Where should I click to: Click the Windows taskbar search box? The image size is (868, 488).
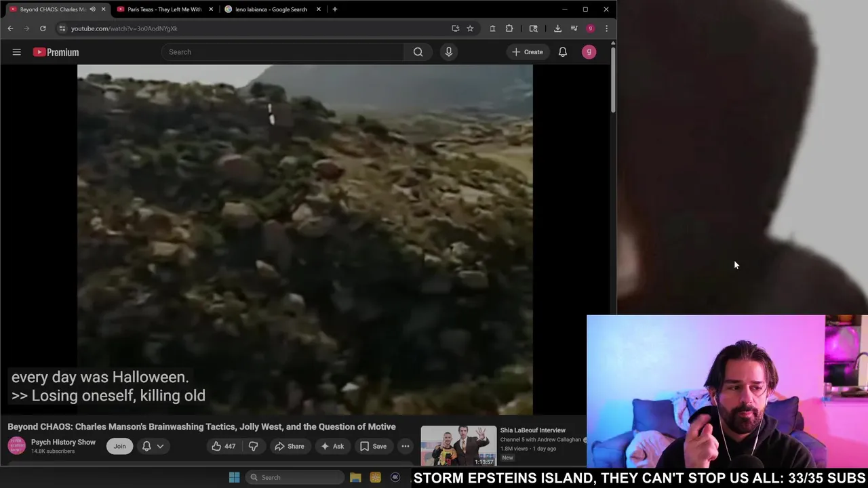[x=294, y=477]
